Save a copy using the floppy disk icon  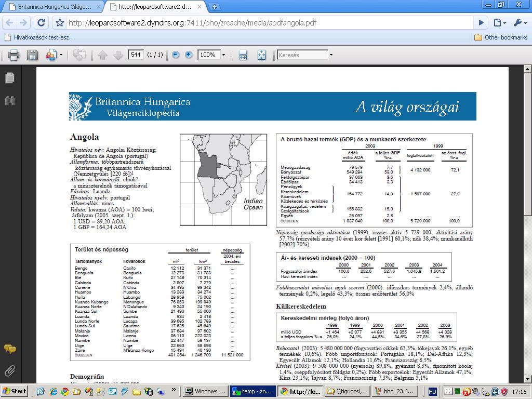(33, 55)
